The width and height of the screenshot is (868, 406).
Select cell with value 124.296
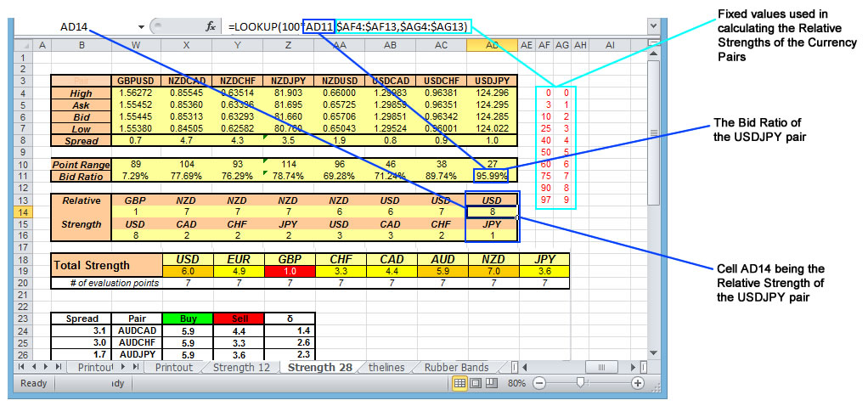(492, 93)
